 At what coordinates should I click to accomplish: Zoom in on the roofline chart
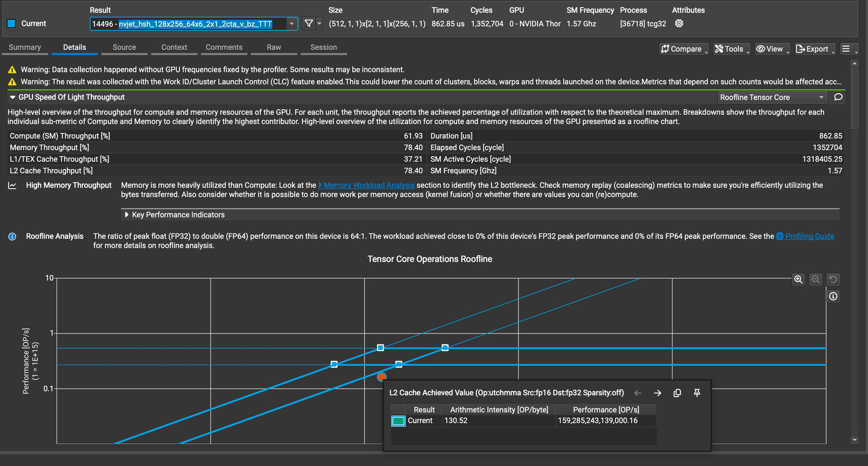coord(798,280)
